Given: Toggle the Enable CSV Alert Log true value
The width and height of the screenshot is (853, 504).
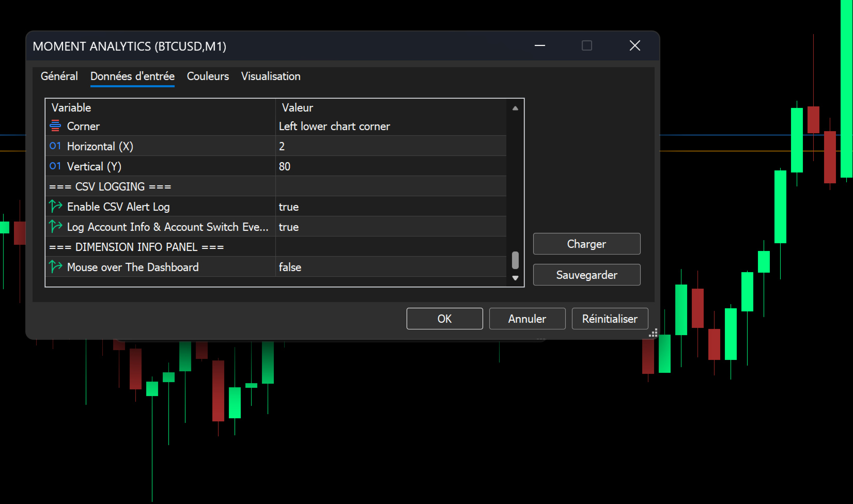Looking at the screenshot, I should pyautogui.click(x=391, y=207).
